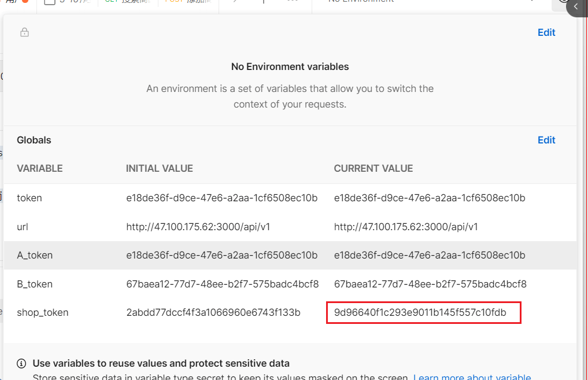Click the red-outlined shop_token current value
This screenshot has width=588, height=380.
420,313
